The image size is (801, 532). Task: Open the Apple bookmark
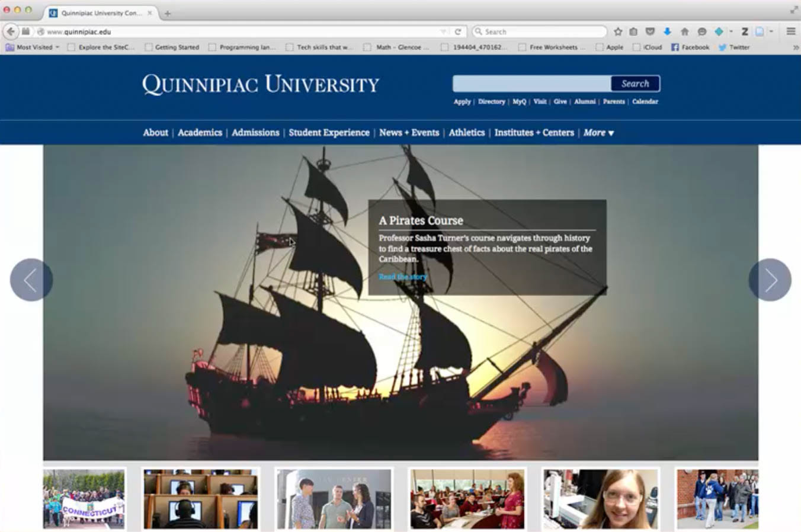(x=610, y=47)
